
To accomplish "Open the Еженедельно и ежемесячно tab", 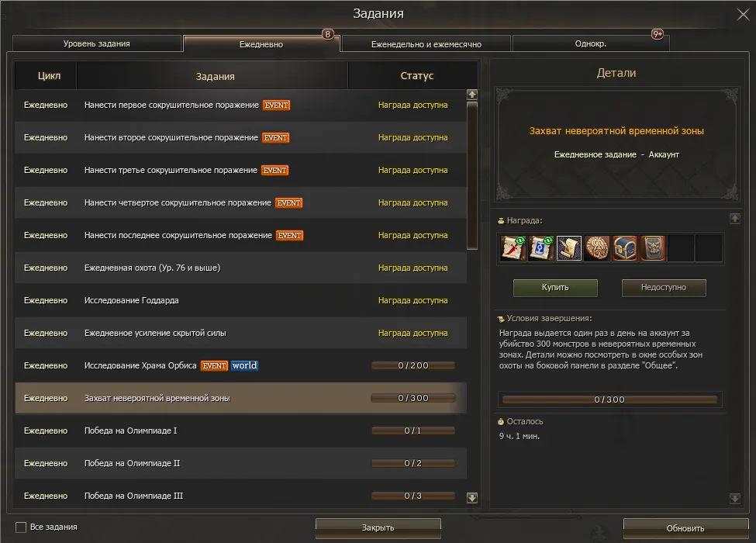I will [426, 44].
